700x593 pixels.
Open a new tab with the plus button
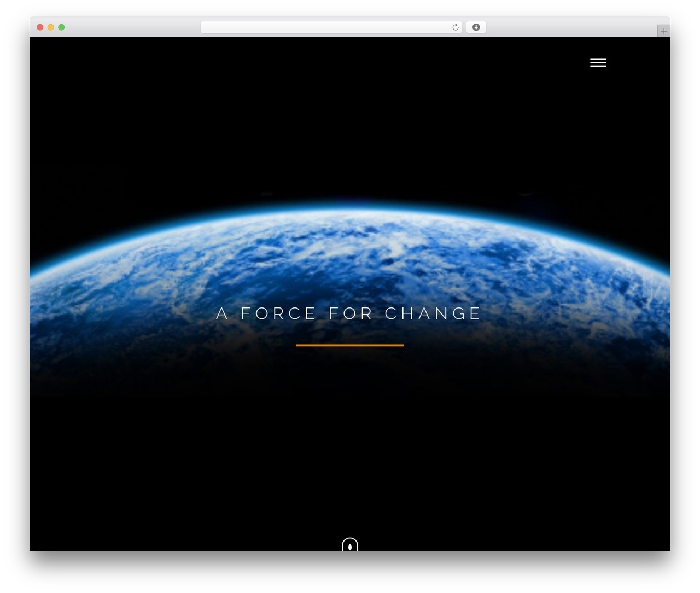(x=663, y=31)
